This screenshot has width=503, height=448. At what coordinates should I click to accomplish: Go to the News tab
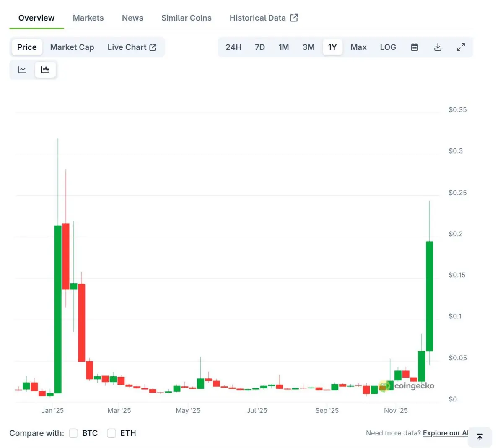point(132,18)
